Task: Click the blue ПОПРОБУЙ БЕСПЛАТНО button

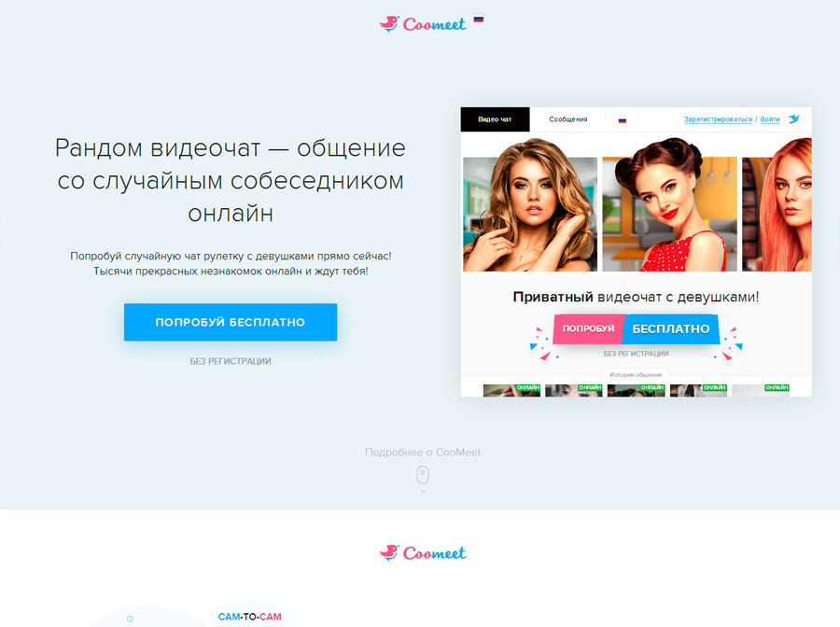Action: 231,322
